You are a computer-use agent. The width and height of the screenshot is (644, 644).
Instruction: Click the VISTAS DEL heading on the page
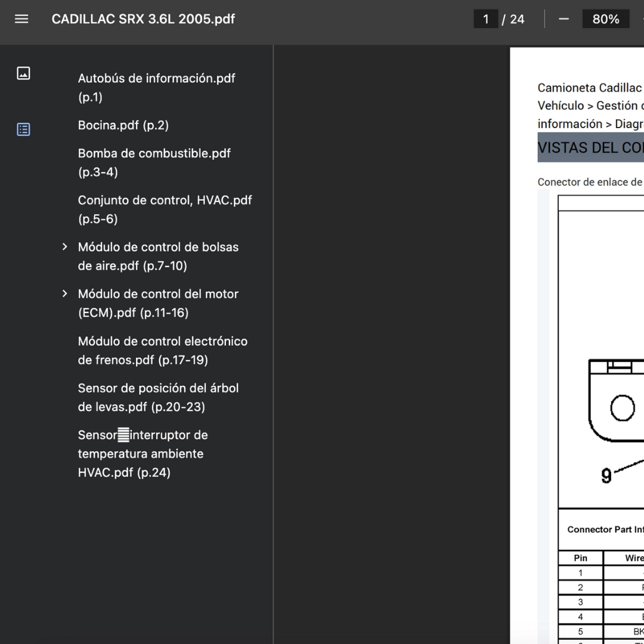[590, 147]
